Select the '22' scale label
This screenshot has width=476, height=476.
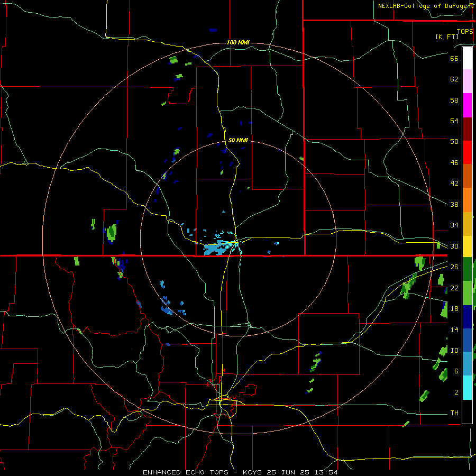click(x=454, y=288)
